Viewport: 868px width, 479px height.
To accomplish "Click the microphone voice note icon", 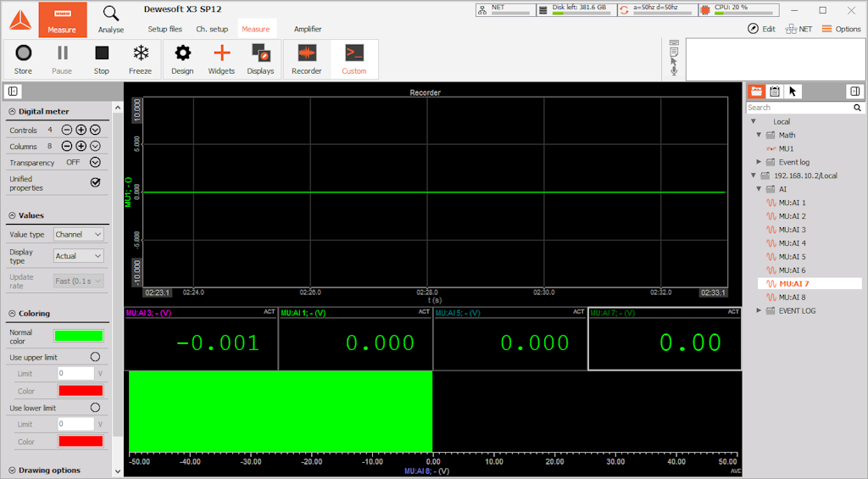I will click(674, 70).
